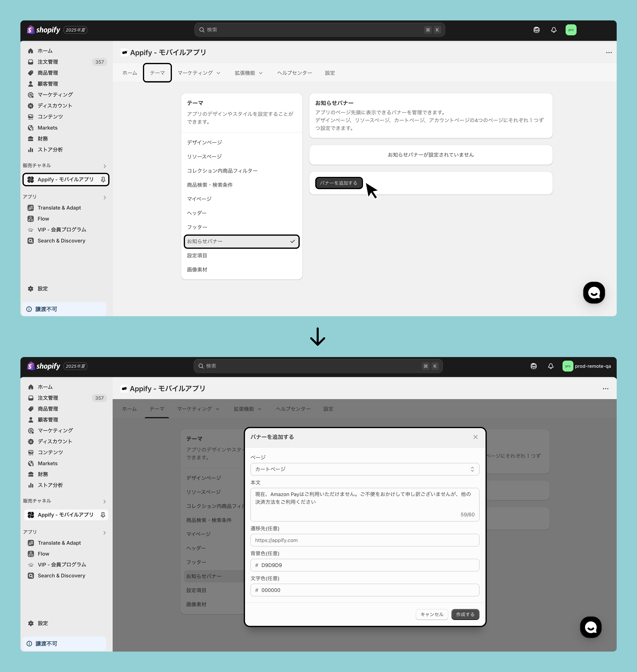Expand 販売チャネル chevron in bottom sidebar
This screenshot has width=637, height=672.
105,501
